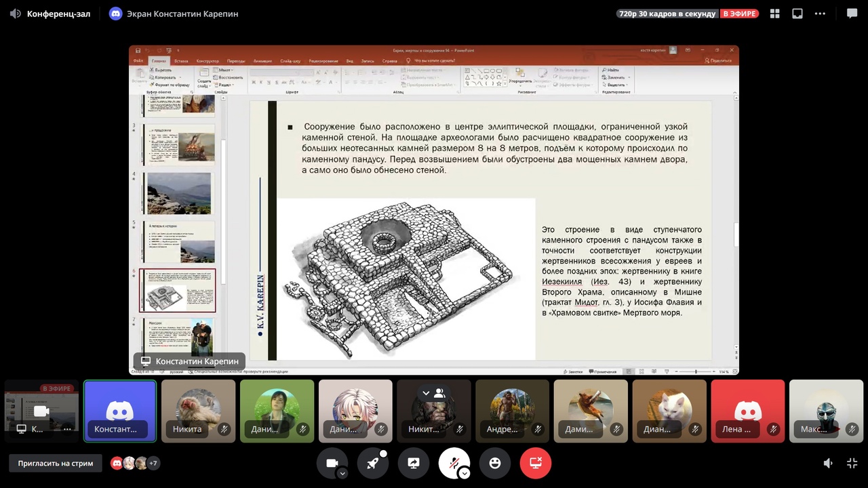Click Восстановить in slides group
Screen dimensions: 868x488
tap(229, 77)
